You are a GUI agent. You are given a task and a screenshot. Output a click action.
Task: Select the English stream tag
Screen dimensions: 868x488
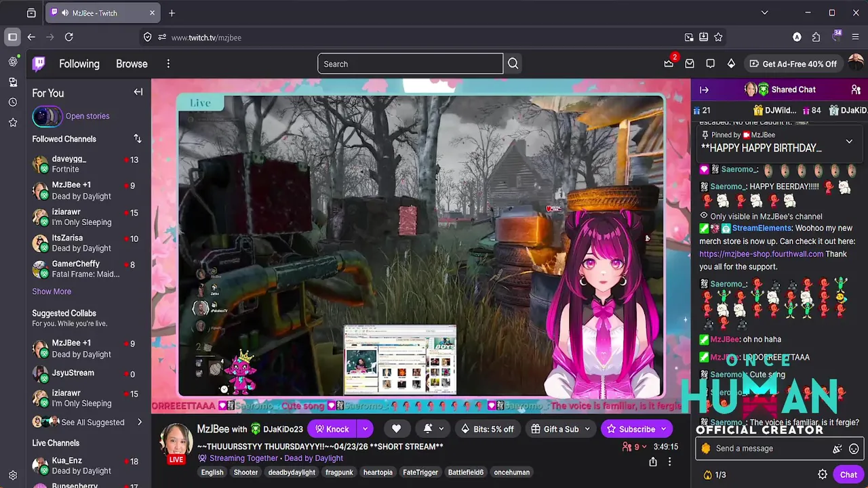click(212, 472)
